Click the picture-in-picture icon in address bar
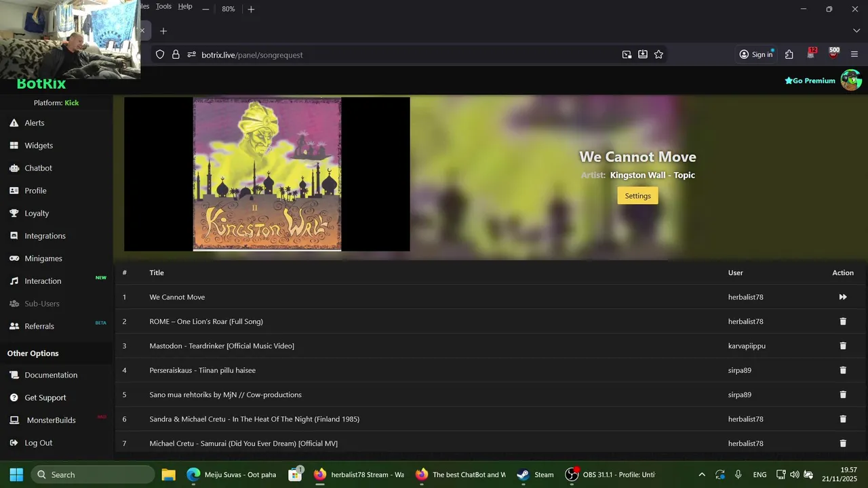This screenshot has width=868, height=488. 627,55
